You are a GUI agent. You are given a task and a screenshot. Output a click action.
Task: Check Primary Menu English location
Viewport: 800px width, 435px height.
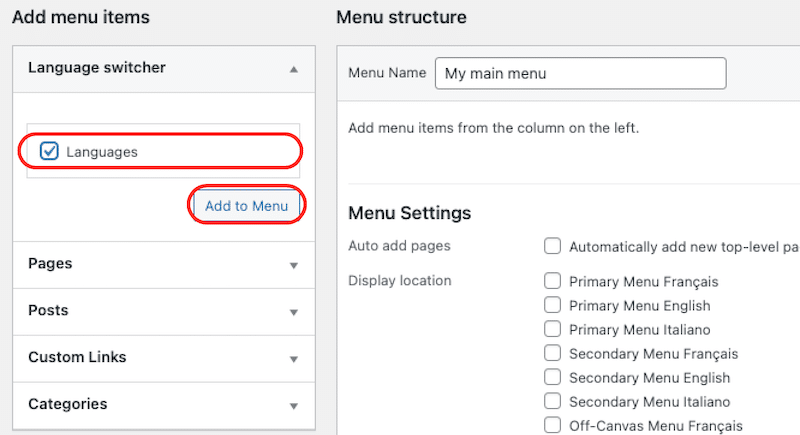[552, 305]
